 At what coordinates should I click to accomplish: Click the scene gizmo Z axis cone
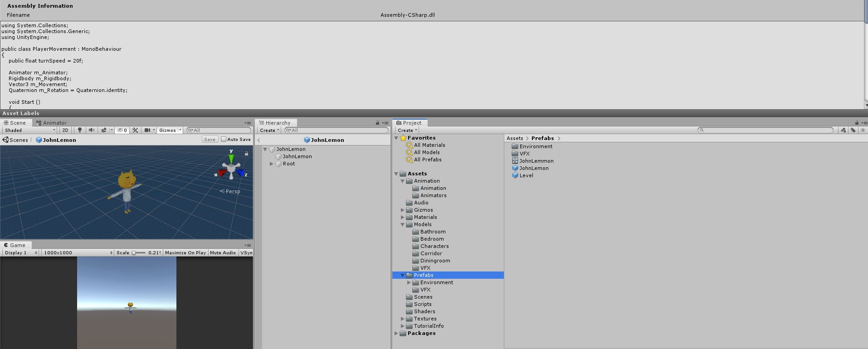tap(240, 172)
